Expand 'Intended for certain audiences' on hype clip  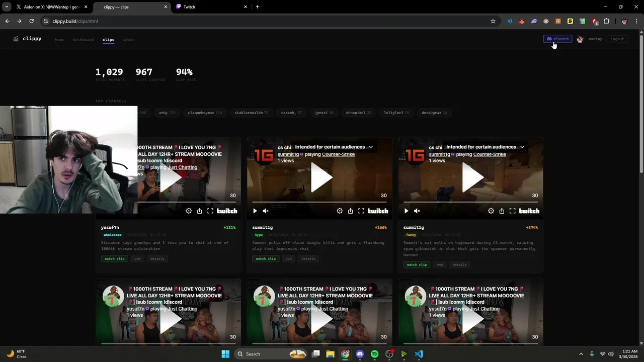(334, 147)
